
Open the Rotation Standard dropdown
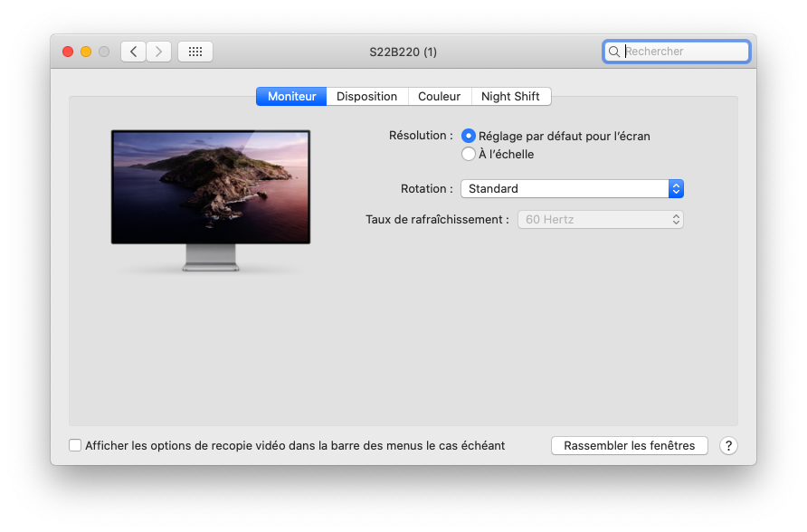click(x=572, y=189)
